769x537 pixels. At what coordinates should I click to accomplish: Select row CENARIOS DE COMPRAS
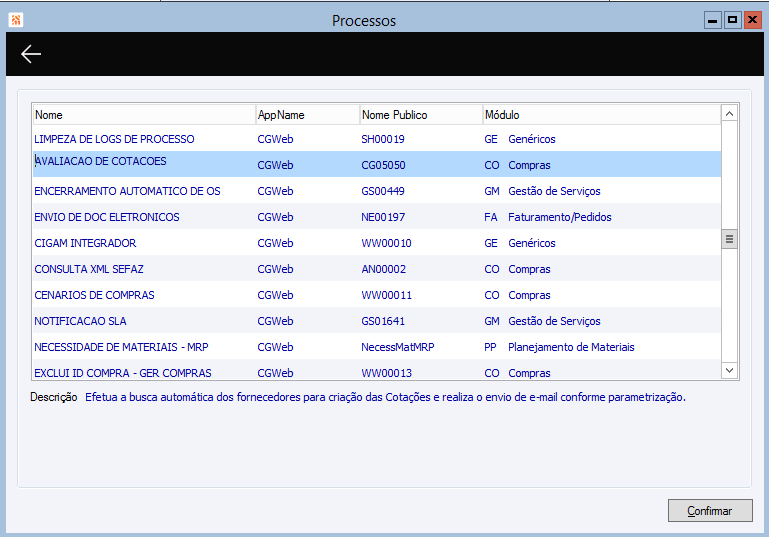click(377, 295)
